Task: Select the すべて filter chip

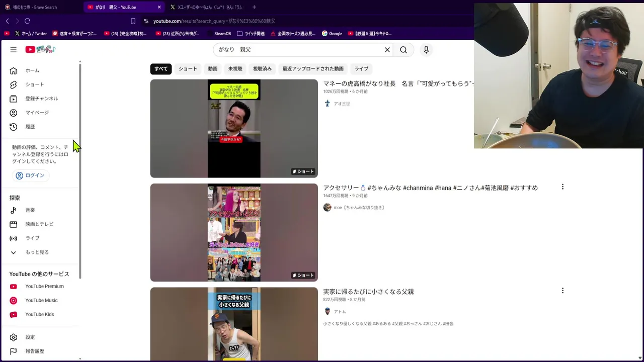Action: point(161,69)
